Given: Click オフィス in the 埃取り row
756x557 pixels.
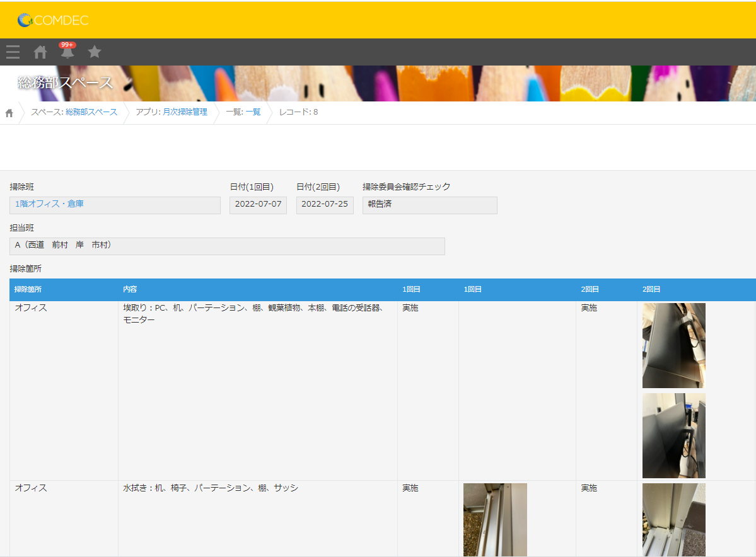Looking at the screenshot, I should (31, 308).
